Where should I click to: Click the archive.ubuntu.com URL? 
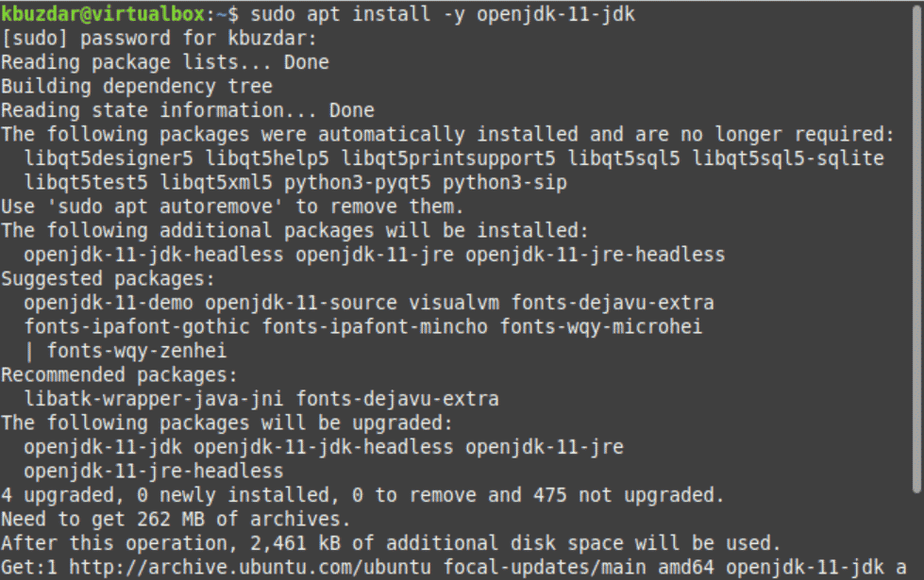(x=250, y=567)
